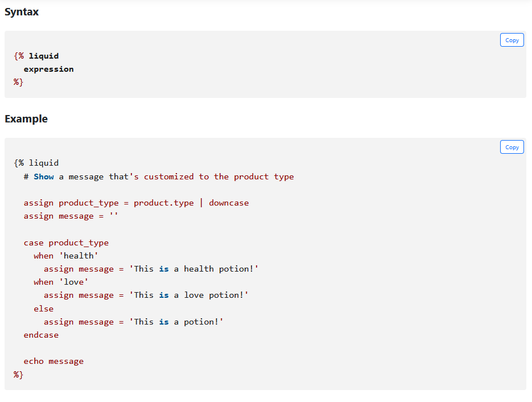Select the 'downcase' filter in the code
Screen dimensions: 532x402
229,203
